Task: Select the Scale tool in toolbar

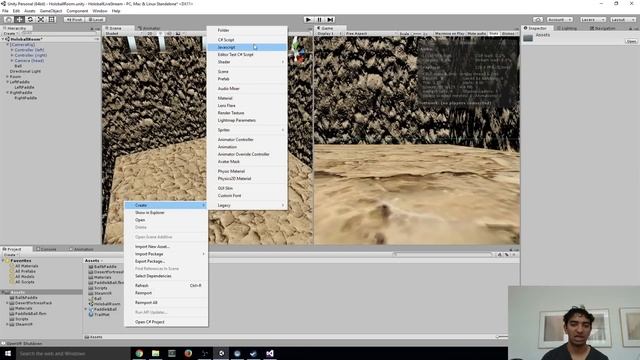Action: [41, 20]
